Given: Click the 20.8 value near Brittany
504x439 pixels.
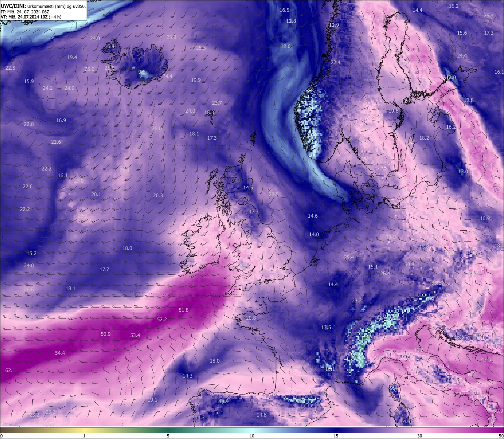Looking at the screenshot, I should coord(251,318).
